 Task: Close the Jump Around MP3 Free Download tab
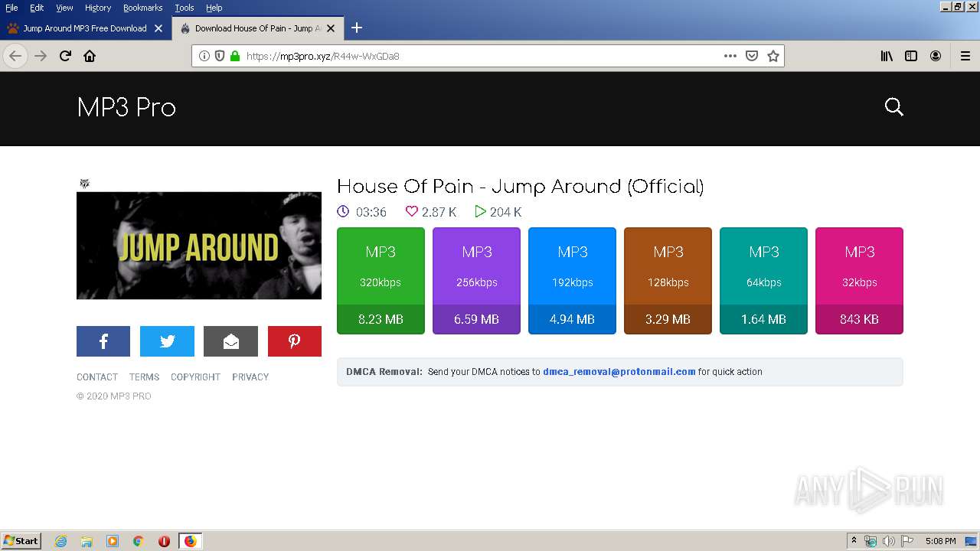[x=158, y=28]
